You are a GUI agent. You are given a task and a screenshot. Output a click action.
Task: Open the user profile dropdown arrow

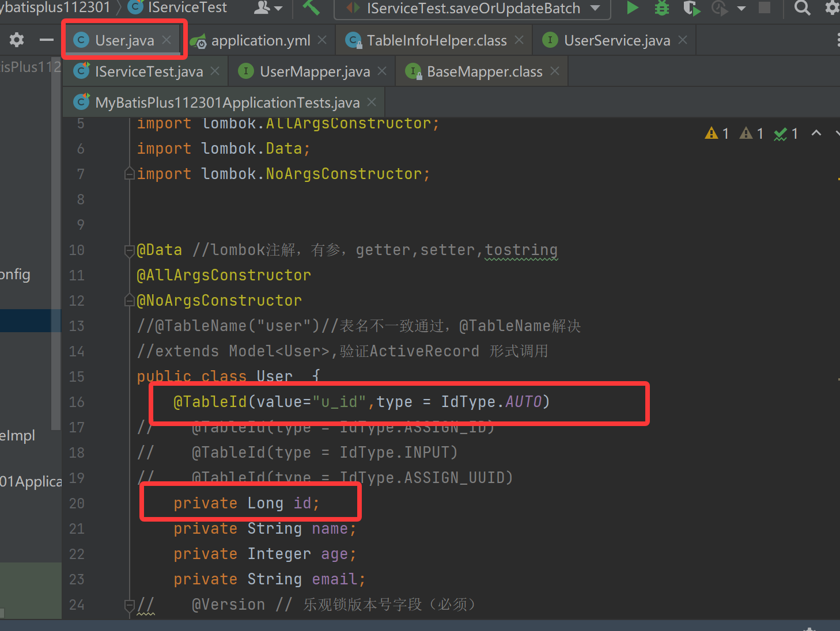[278, 8]
